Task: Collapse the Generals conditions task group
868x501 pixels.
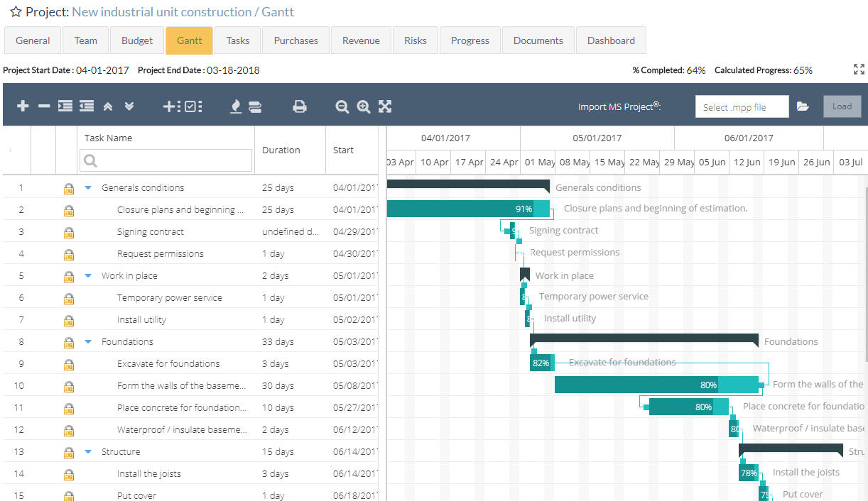Action: 87,187
